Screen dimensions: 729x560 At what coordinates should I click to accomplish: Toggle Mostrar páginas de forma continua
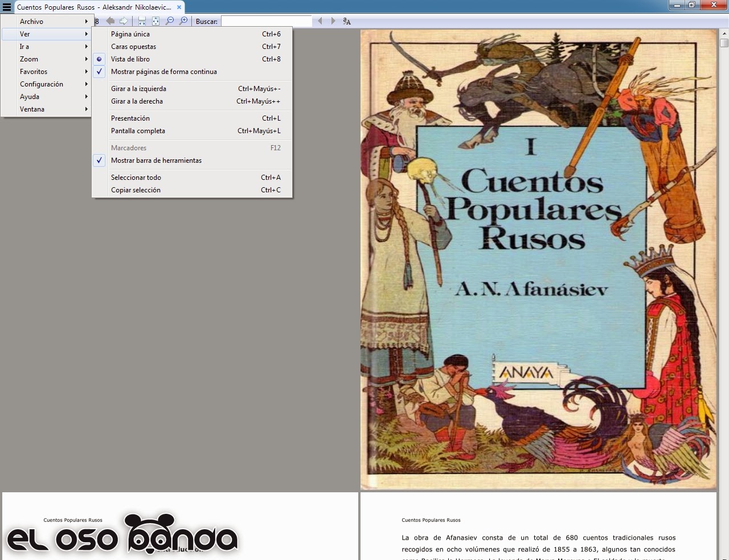193,72
